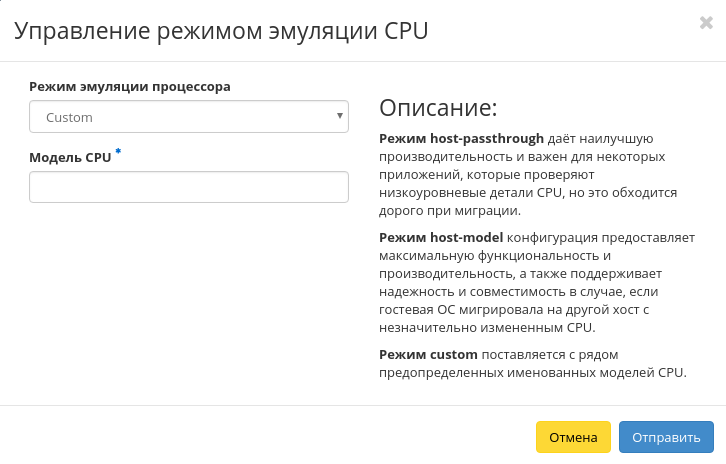Screen dimensions: 726x464
Task: Open the CPU emulation mode dropdown
Action: tap(189, 117)
